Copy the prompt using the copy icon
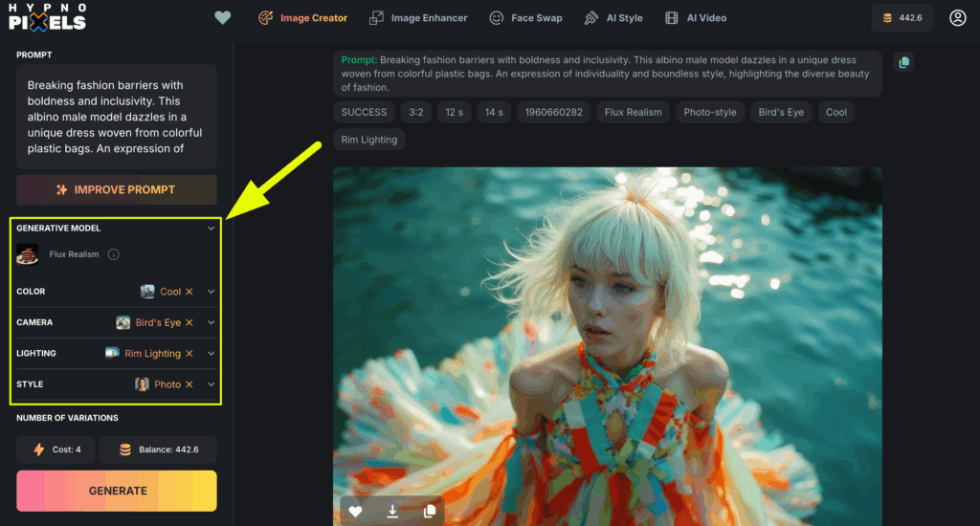The image size is (980, 526). (x=903, y=62)
